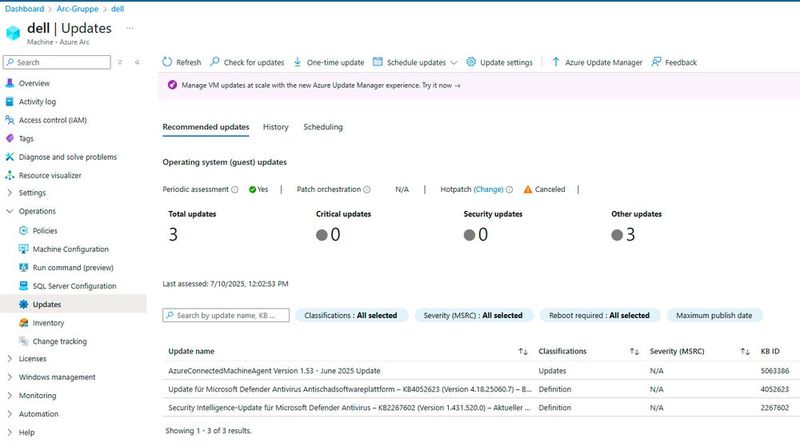This screenshot has height=446, width=800.
Task: Click the SQL Server Configuration icon
Action: pos(23,286)
